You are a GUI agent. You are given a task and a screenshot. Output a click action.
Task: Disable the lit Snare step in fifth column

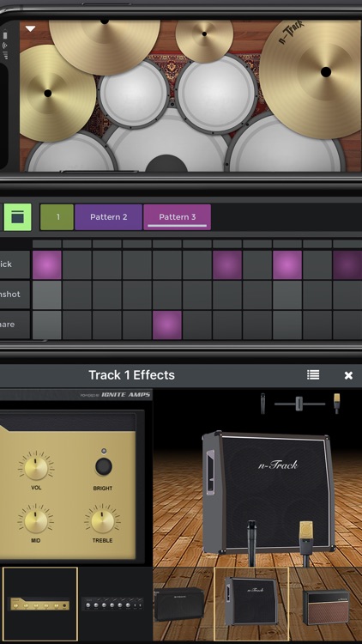[x=167, y=325]
